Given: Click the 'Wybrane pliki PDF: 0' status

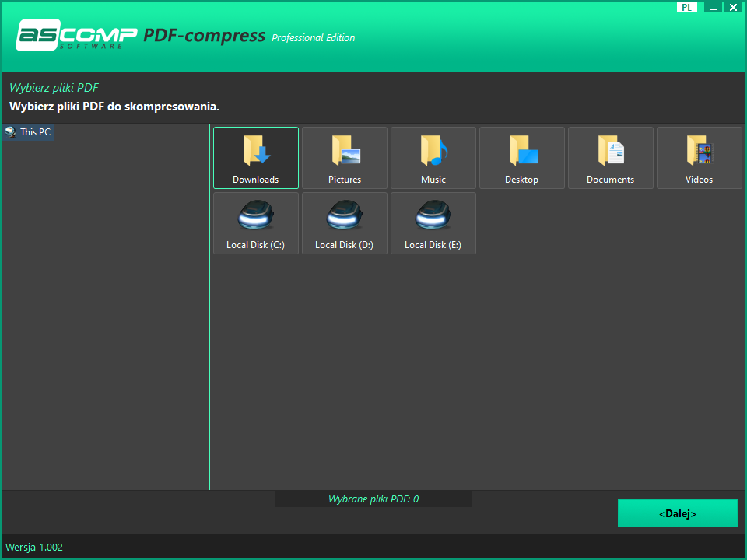Looking at the screenshot, I should click(373, 499).
